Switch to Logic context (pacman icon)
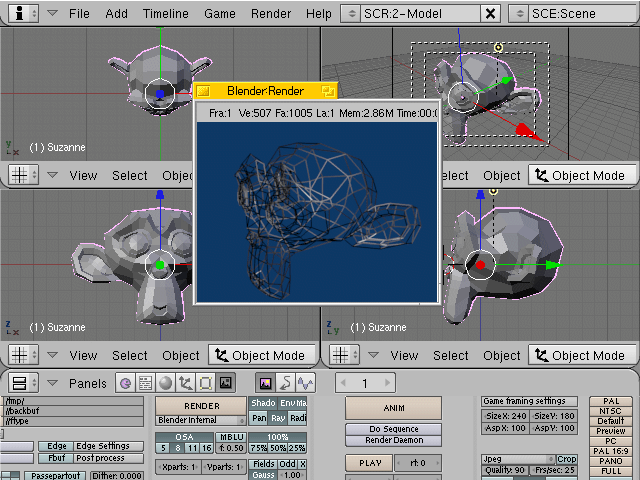 [125, 383]
